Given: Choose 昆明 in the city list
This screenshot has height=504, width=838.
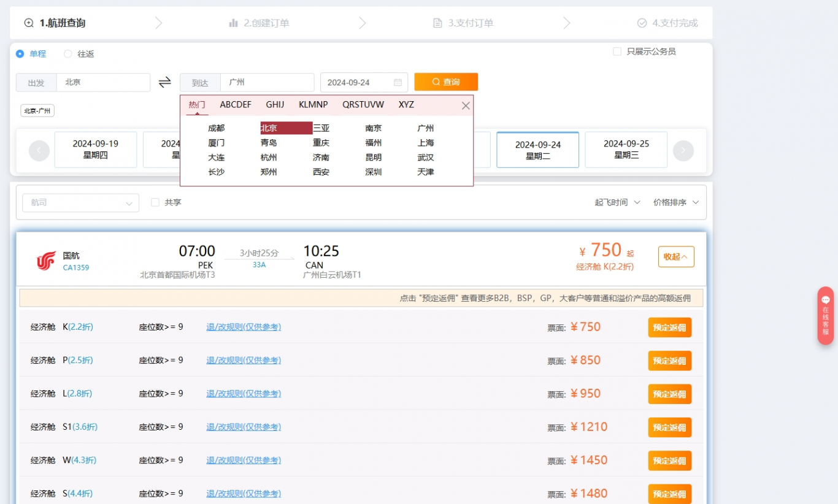Looking at the screenshot, I should pos(374,158).
